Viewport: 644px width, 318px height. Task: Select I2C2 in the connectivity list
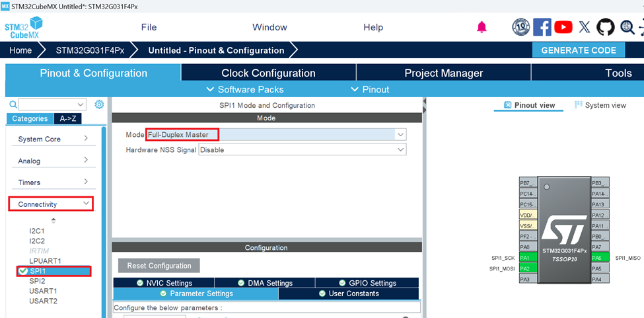[37, 241]
